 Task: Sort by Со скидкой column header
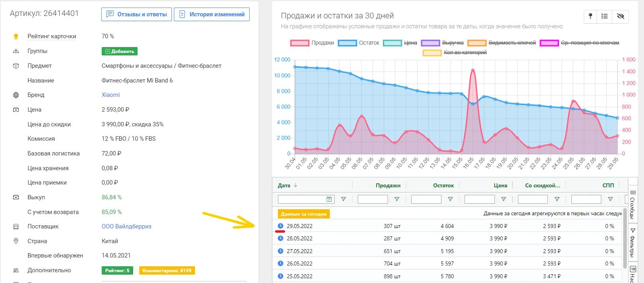tap(542, 185)
